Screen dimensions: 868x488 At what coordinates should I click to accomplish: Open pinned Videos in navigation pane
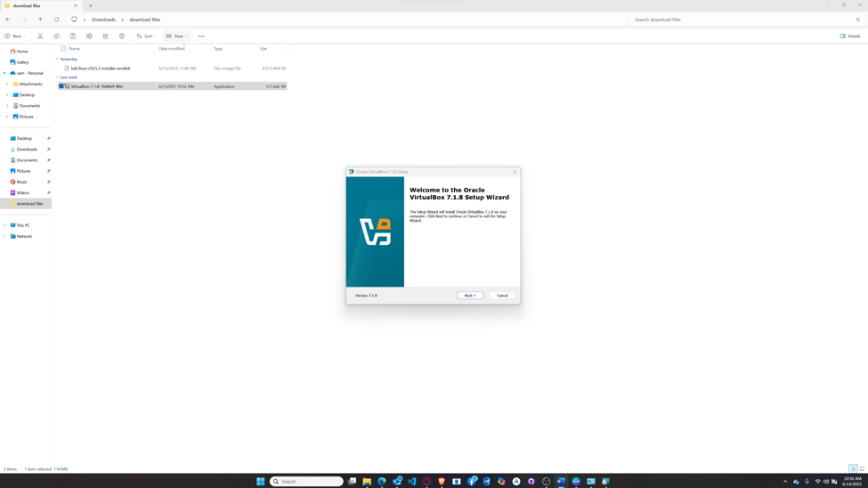(22, 192)
